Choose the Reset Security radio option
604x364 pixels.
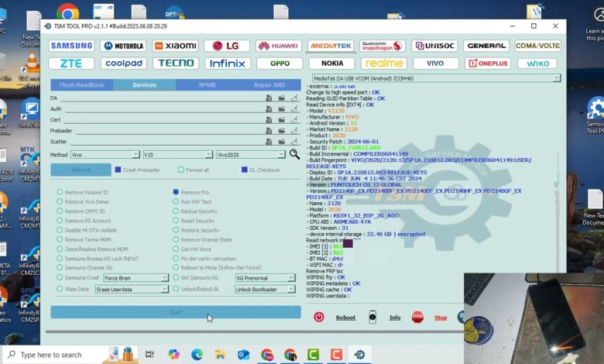[x=176, y=221]
